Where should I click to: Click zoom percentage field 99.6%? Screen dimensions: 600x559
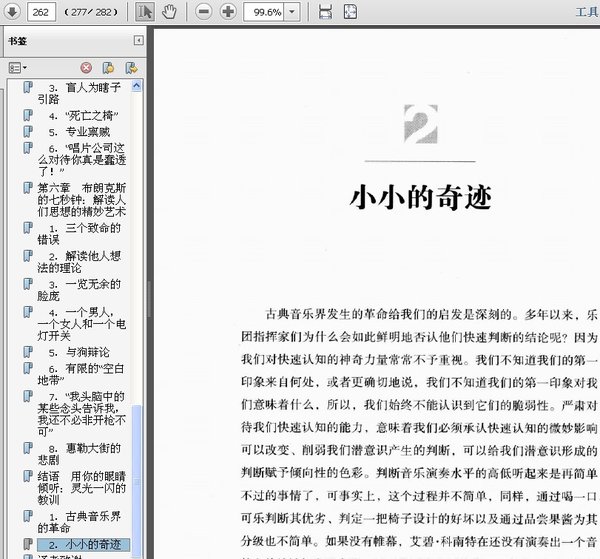[x=264, y=12]
